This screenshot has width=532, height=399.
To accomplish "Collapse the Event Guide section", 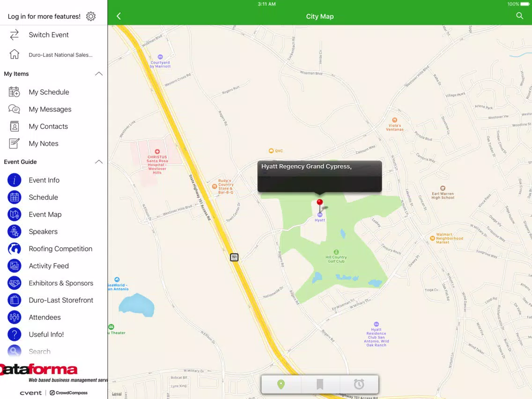I will [99, 162].
